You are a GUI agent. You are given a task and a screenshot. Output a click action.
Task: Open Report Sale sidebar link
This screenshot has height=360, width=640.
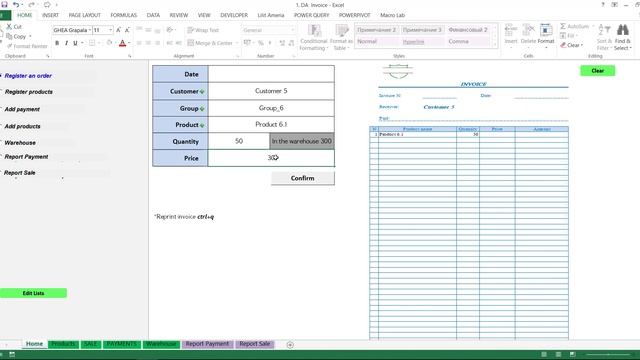click(20, 173)
